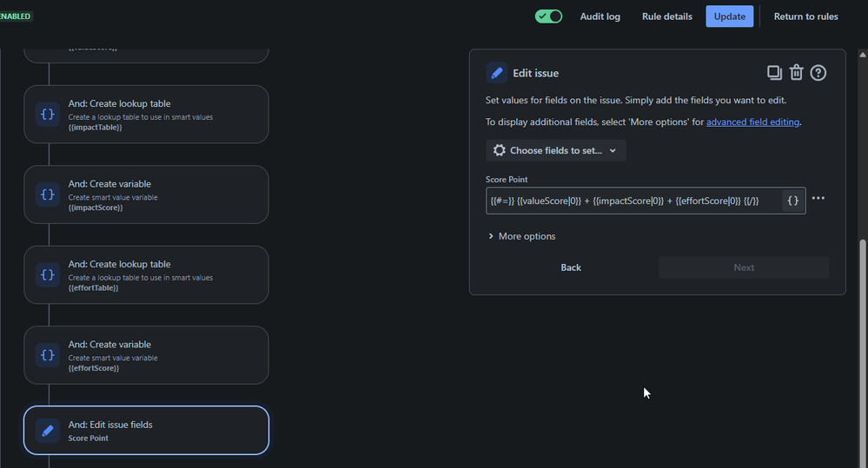The image size is (868, 468).
Task: Click the Edit issue pencil icon in panel header
Action: [x=496, y=73]
